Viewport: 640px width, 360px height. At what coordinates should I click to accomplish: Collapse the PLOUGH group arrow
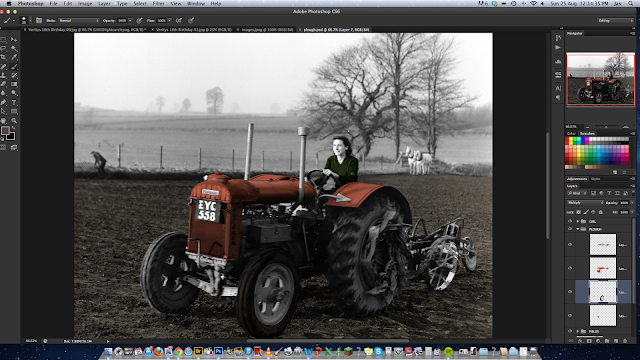click(578, 229)
